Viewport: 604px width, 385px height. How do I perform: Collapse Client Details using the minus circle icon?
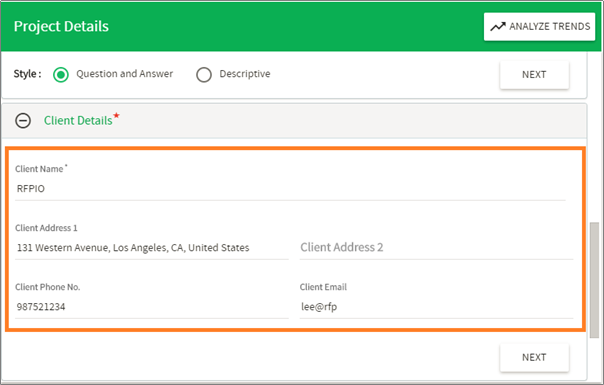tap(23, 121)
